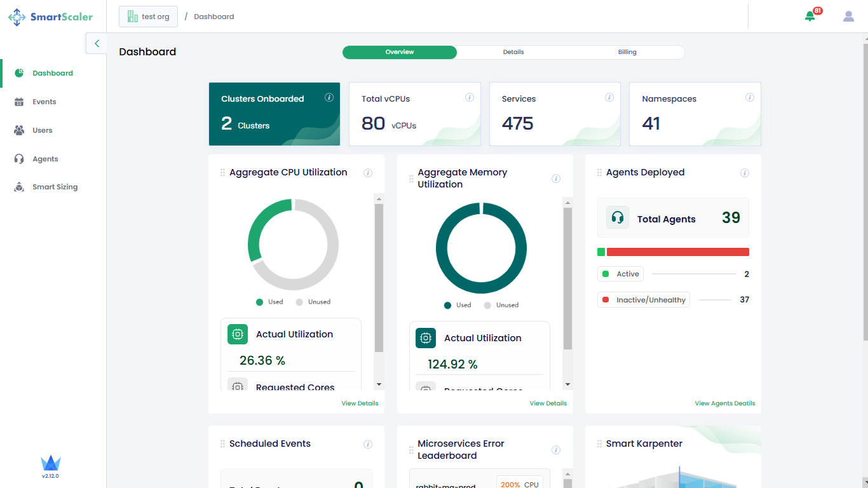Viewport: 868px width, 488px height.
Task: Click the version v2.12.0 crown logo
Action: click(50, 466)
